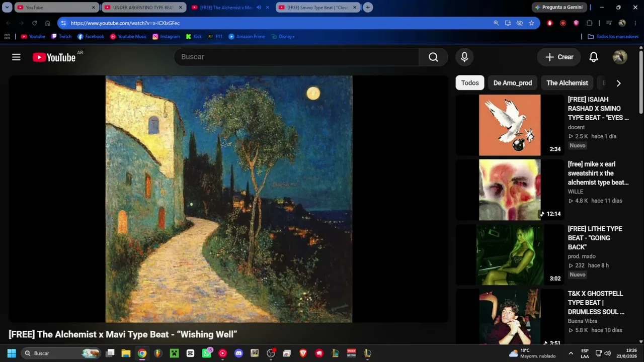Expand the tab search dropdown
Viewport: 644px width, 362px height.
click(x=7, y=8)
